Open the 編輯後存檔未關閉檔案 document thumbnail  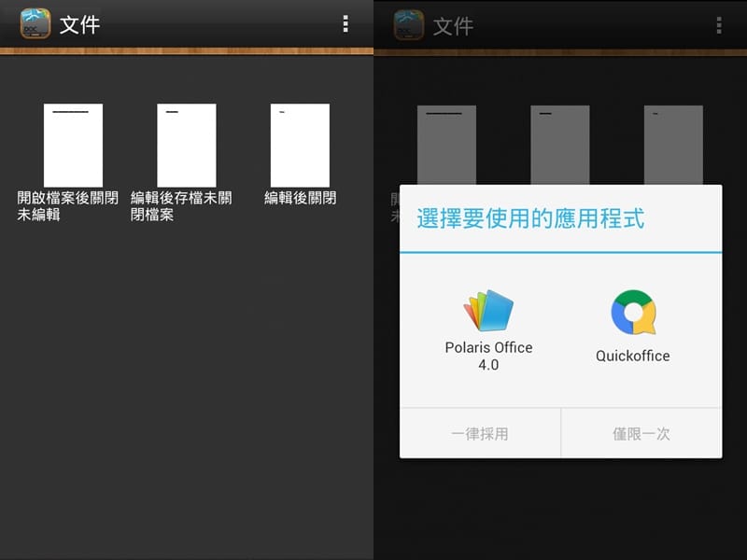pos(186,146)
